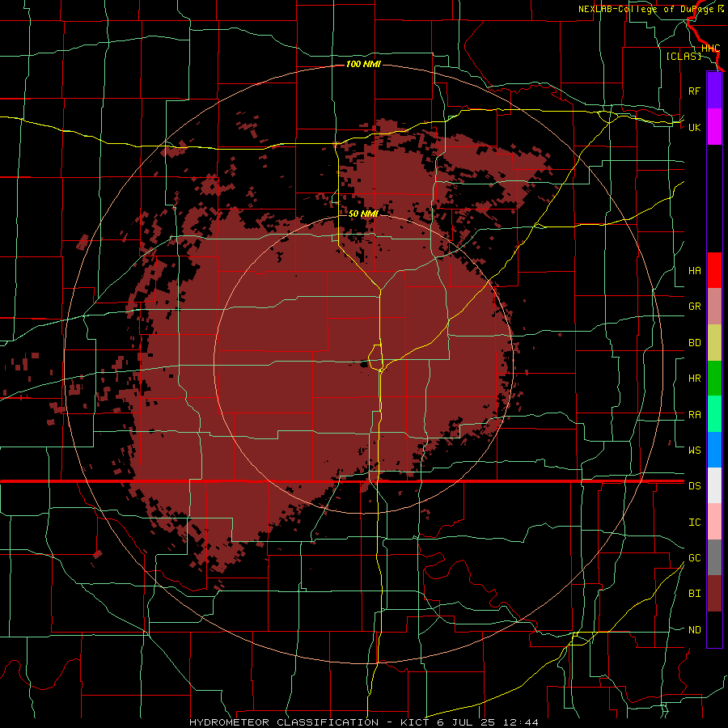Click the KICT radar site identifier
Viewport: 728px width, 728px height.
coord(416,722)
